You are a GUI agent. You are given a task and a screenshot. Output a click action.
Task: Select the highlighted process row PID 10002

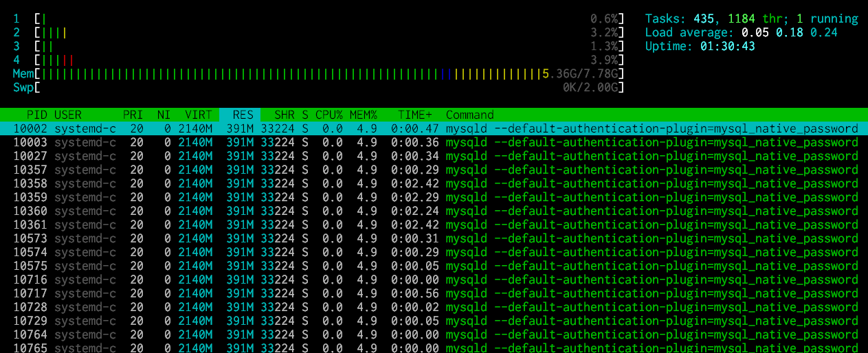434,128
